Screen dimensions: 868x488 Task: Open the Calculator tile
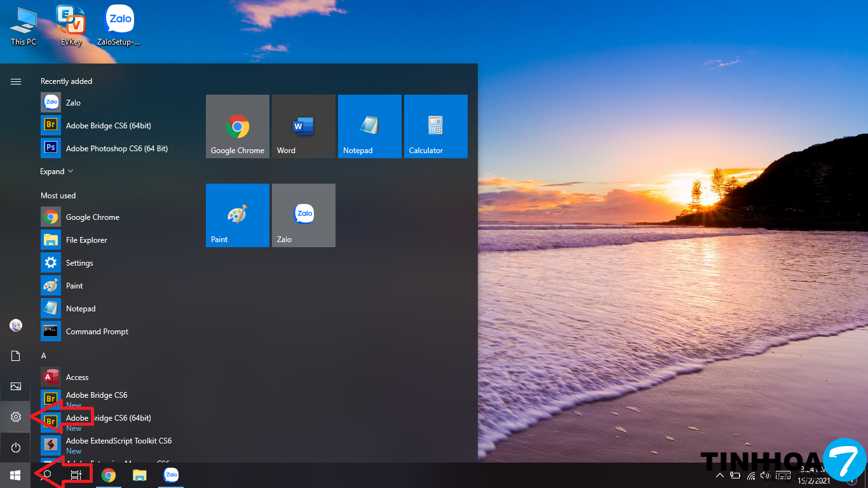click(x=436, y=126)
